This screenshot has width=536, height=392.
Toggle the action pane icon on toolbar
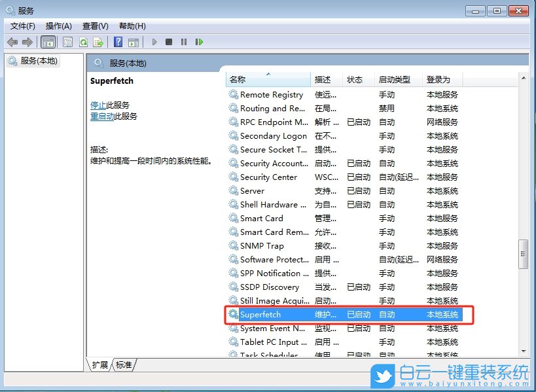coord(133,42)
